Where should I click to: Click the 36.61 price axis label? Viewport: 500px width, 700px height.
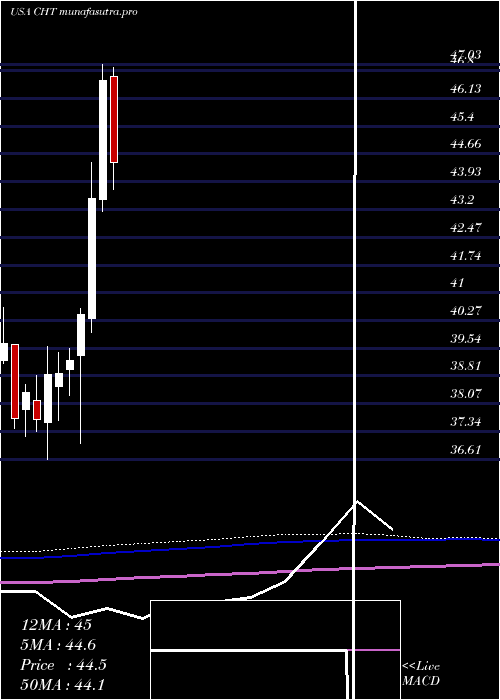(466, 450)
